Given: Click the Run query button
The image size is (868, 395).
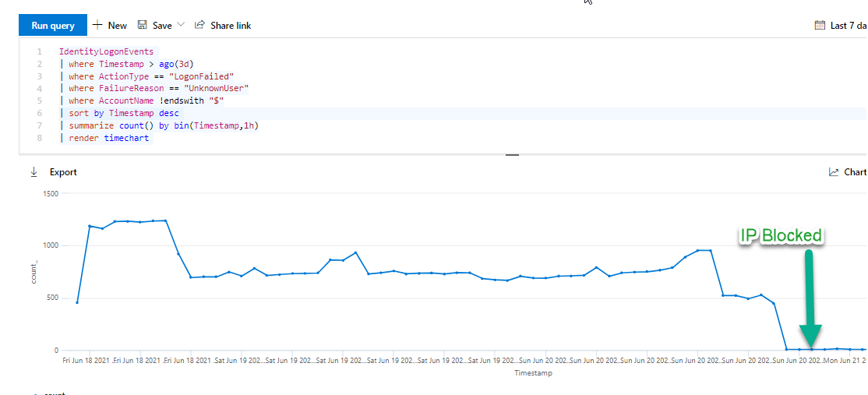Looking at the screenshot, I should (52, 26).
